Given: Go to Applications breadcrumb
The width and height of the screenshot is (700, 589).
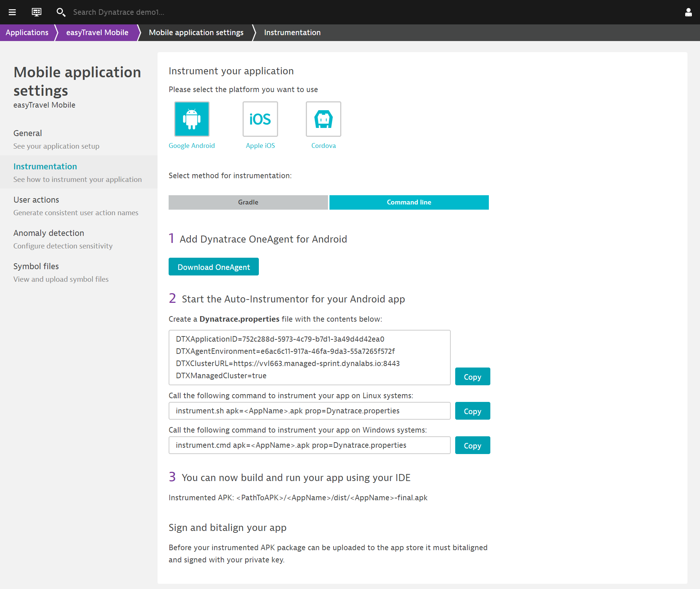Looking at the screenshot, I should (x=27, y=33).
